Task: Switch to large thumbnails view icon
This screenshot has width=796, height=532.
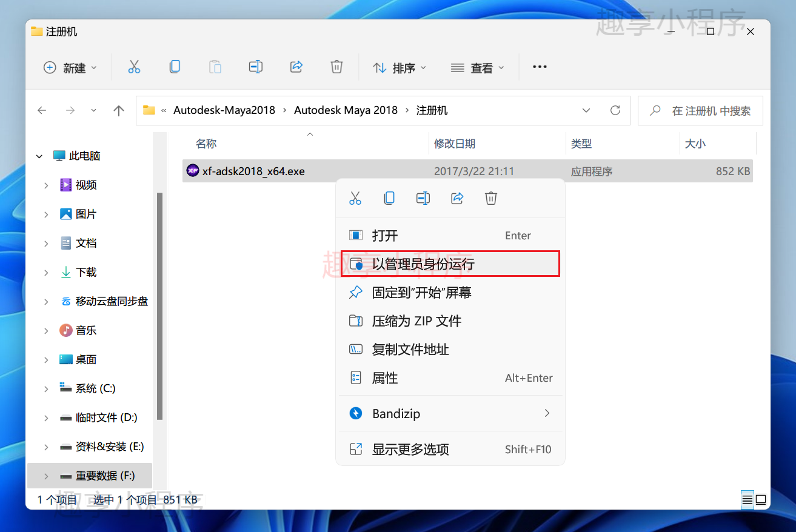Action: pos(761,500)
